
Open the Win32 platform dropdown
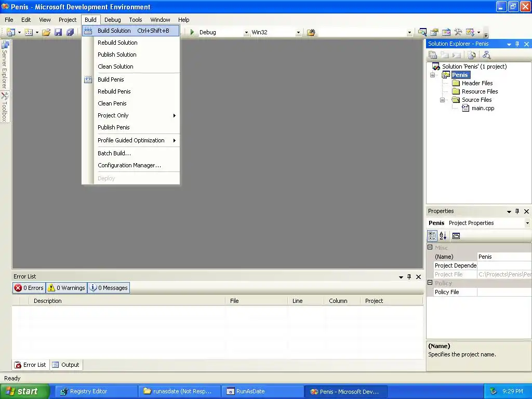298,33
